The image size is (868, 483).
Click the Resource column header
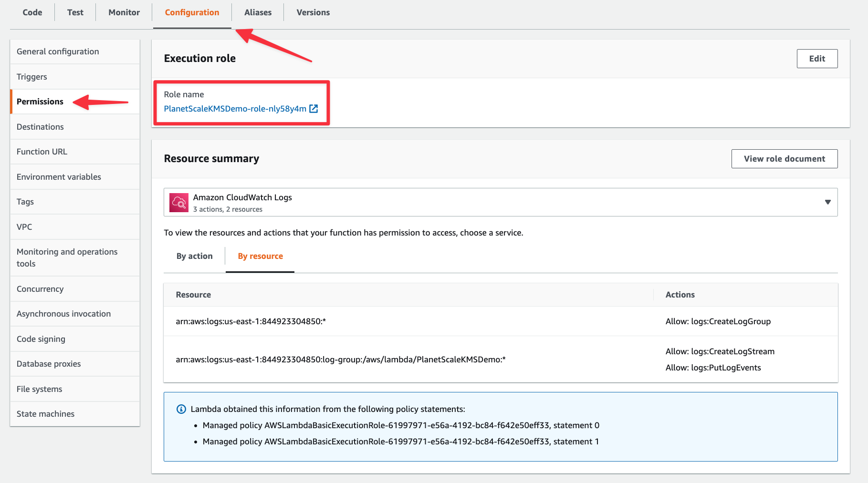point(193,295)
